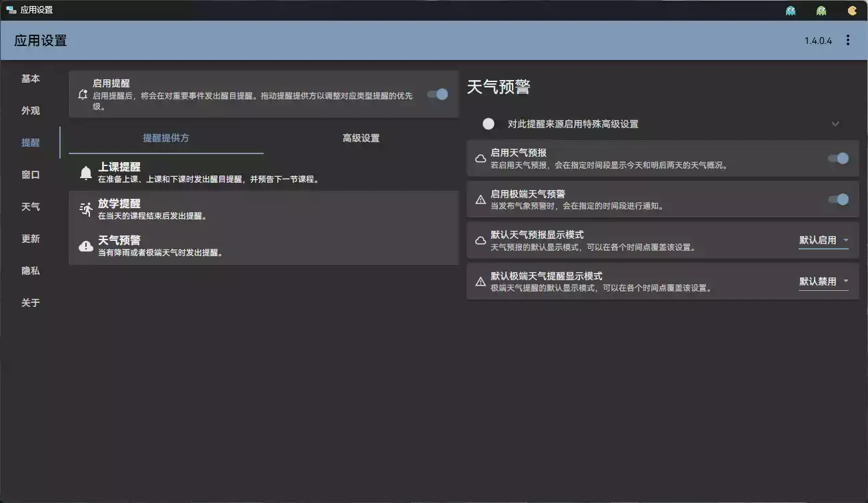Click the 默认天气预报显示模式 label
Viewport: 868px width, 503px height.
pyautogui.click(x=537, y=235)
